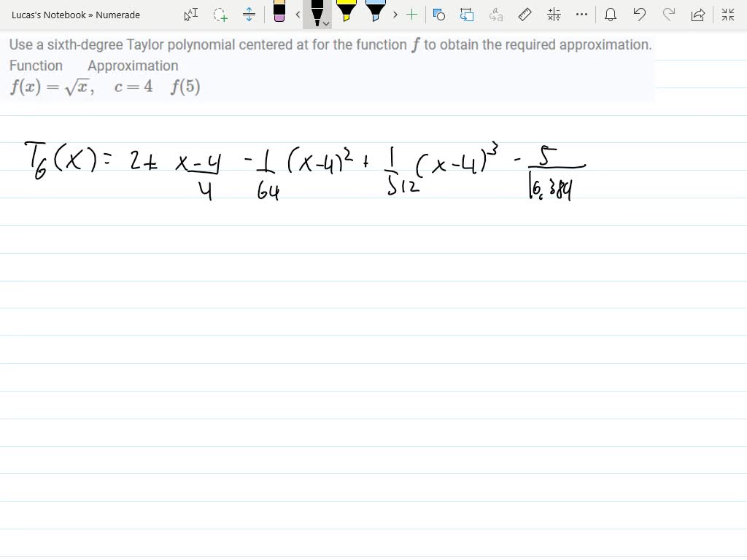Screen dimensions: 747x560
Task: Open the Numerade notebook breadcrumb
Action: coord(117,15)
